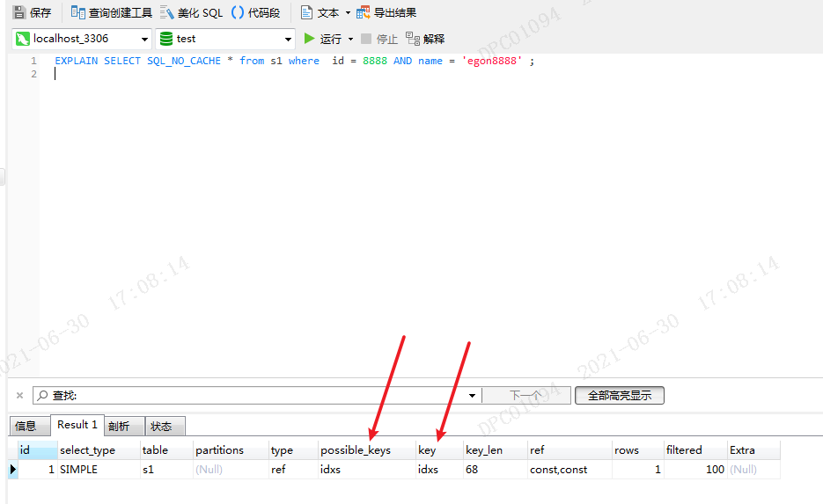Click the id column header
This screenshot has width=823, height=504.
click(x=38, y=450)
